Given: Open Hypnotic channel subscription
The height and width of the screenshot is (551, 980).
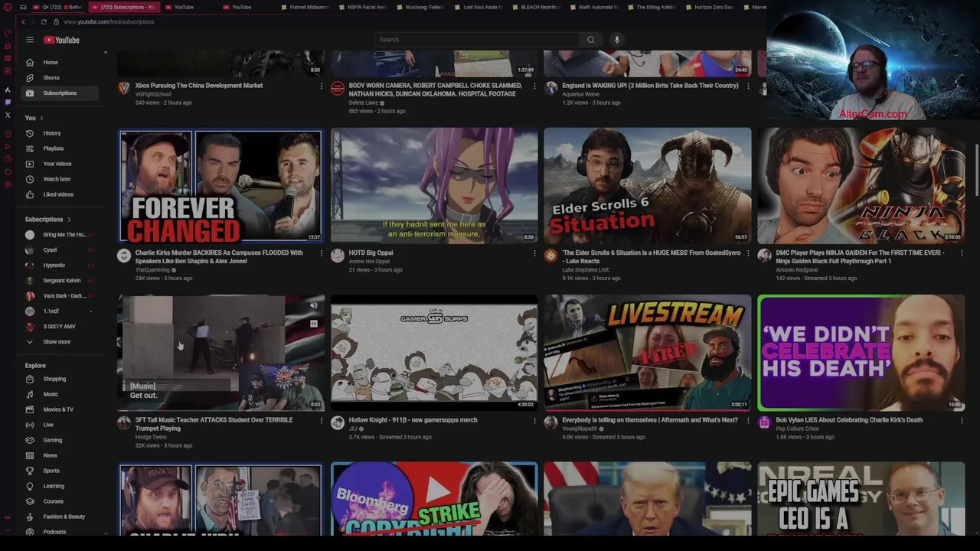Looking at the screenshot, I should coord(60,266).
